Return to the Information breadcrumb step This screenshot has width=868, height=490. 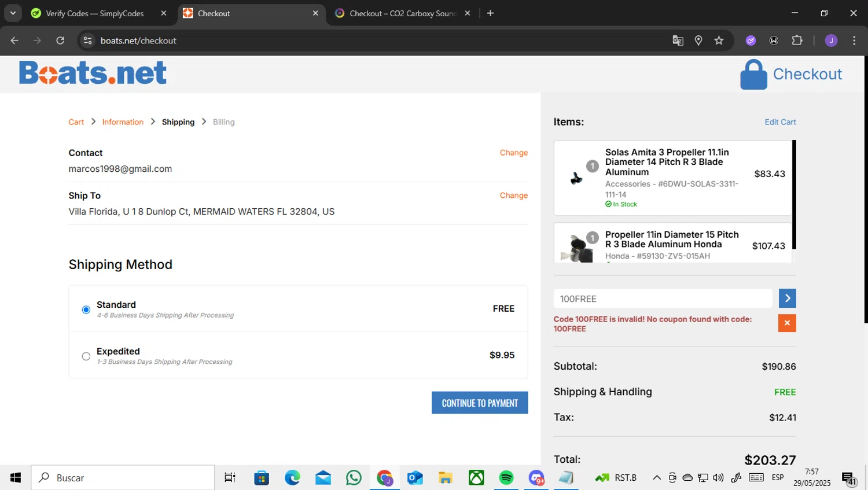tap(123, 122)
